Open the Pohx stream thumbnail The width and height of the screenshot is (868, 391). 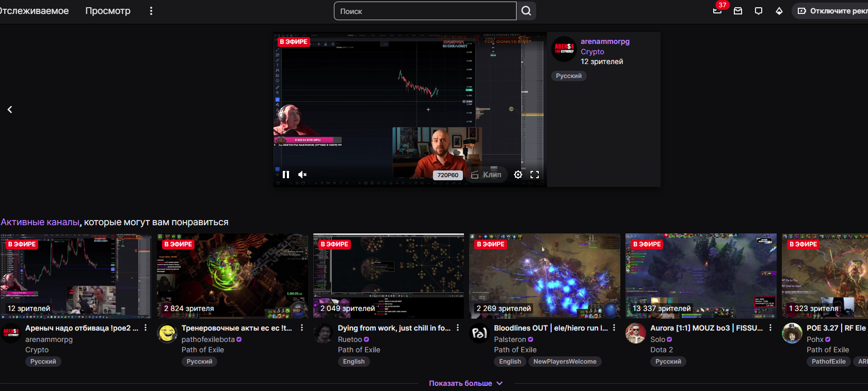(x=825, y=276)
